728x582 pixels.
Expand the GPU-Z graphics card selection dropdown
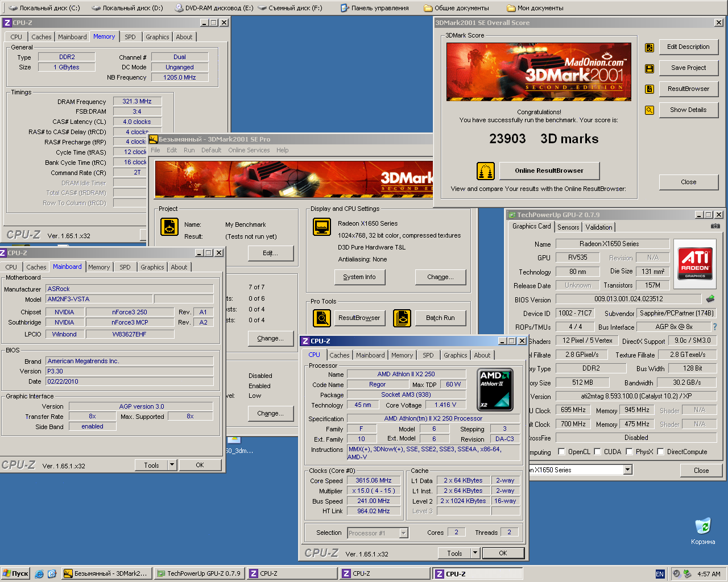tap(627, 470)
